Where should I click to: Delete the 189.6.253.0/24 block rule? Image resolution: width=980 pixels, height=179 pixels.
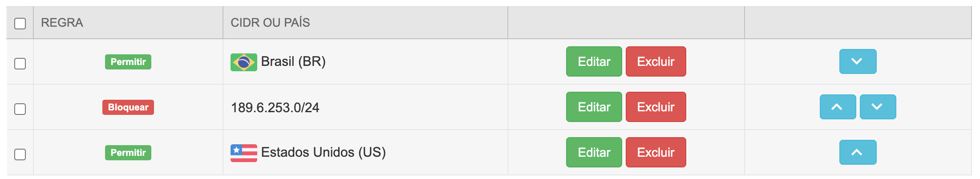tap(656, 107)
